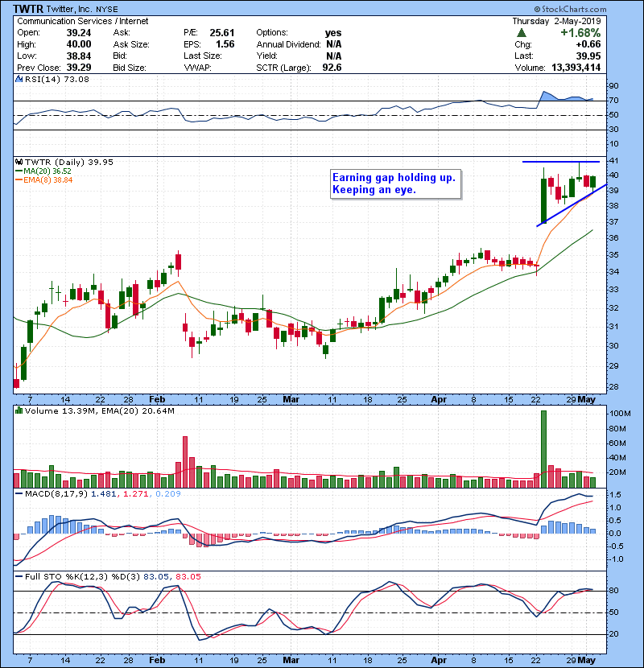This screenshot has width=644, height=668.
Task: Click the 28 price axis label
Action: point(613,387)
